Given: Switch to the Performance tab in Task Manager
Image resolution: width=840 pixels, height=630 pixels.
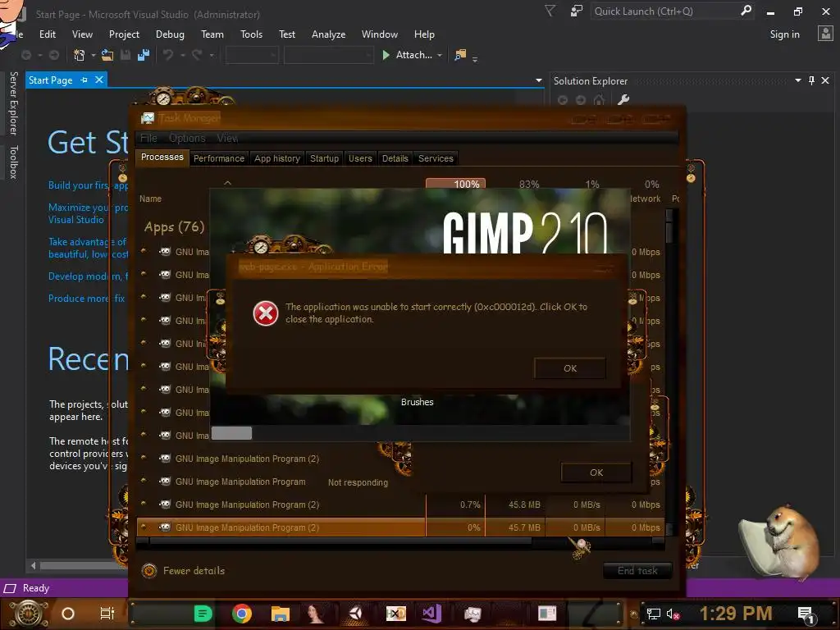Looking at the screenshot, I should point(218,158).
